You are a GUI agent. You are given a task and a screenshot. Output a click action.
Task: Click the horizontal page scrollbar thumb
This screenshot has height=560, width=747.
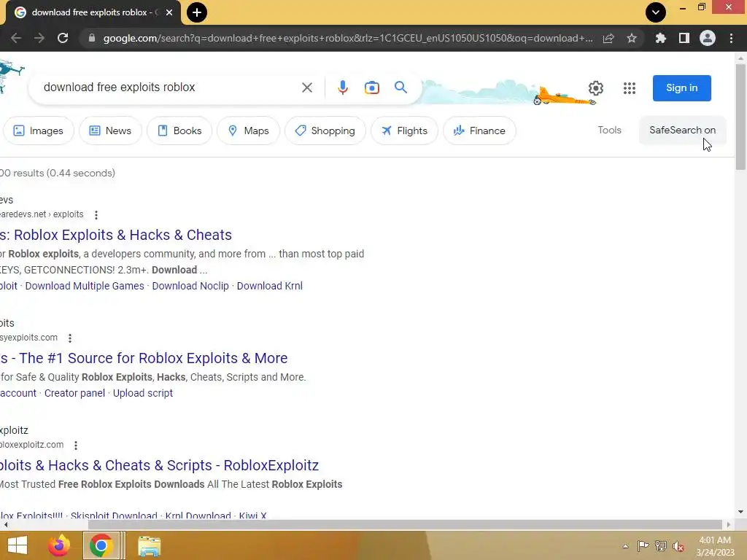405,525
